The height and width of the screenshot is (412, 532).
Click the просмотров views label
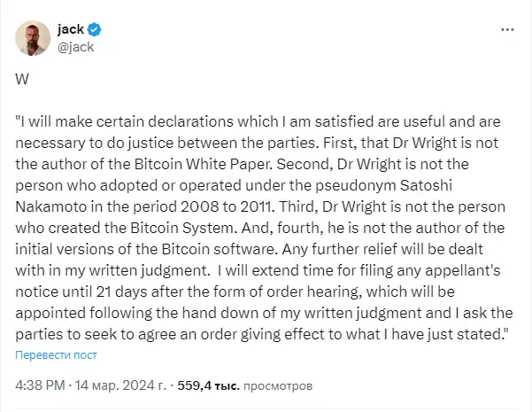tap(278, 385)
